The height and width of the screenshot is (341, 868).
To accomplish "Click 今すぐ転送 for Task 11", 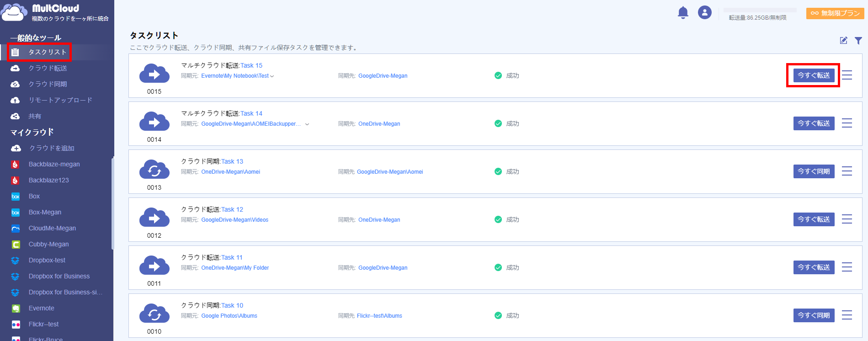I will (814, 267).
